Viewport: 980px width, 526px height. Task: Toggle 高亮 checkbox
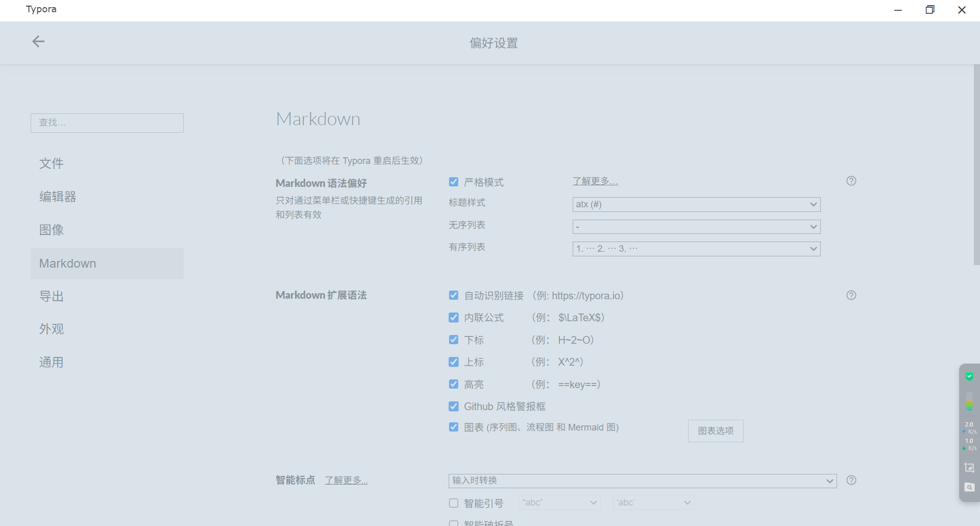pos(453,384)
